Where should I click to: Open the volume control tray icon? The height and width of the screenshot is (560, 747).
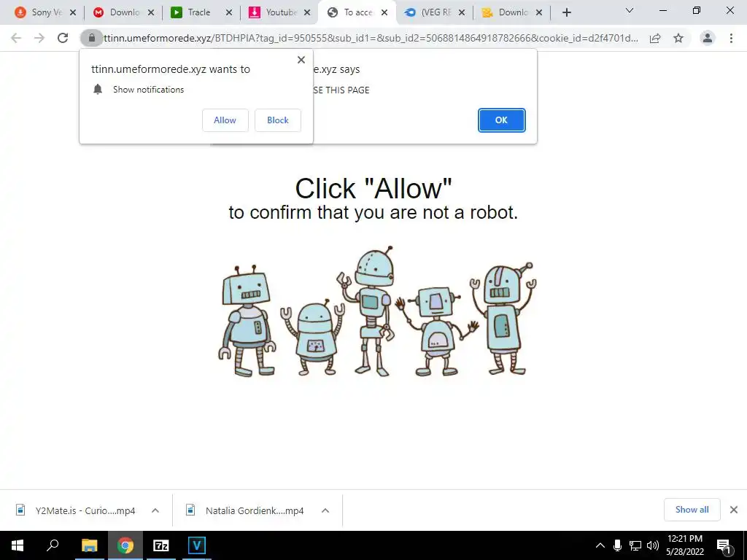click(x=653, y=545)
